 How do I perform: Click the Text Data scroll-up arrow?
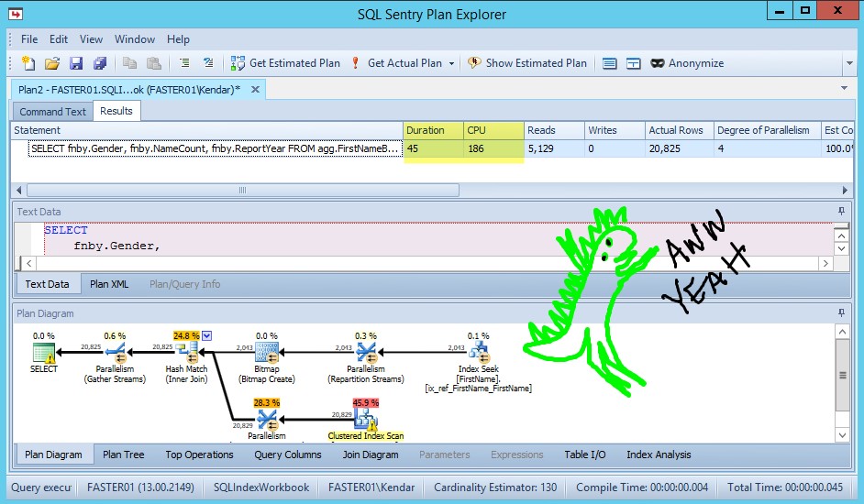[x=841, y=236]
